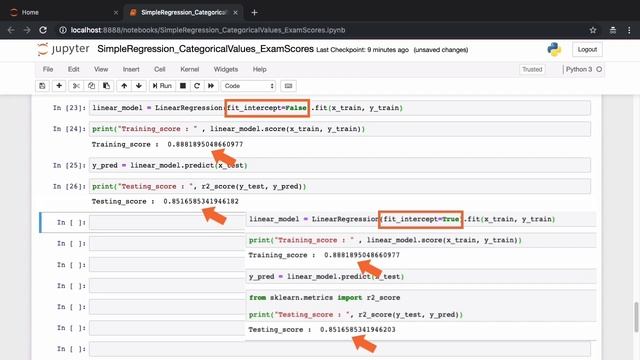Screen dimensions: 640x360
Task: Click the Jupyter logo
Action: pos(63,49)
